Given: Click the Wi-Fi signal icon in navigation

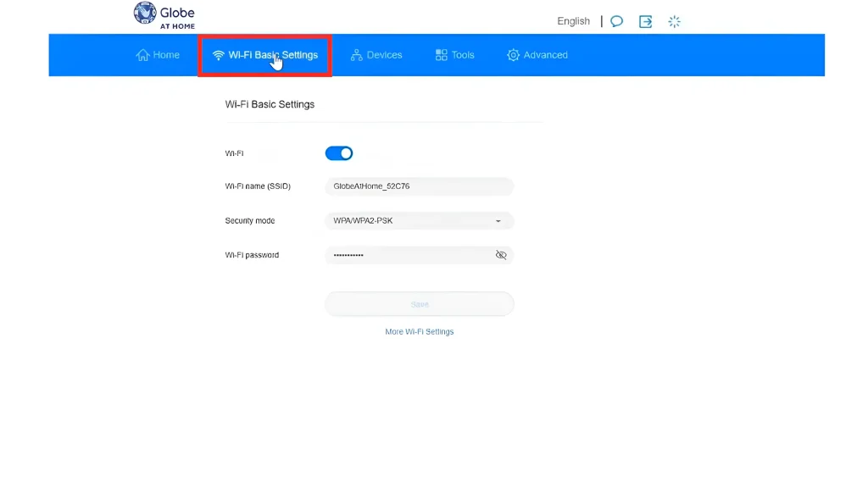Looking at the screenshot, I should click(x=219, y=54).
